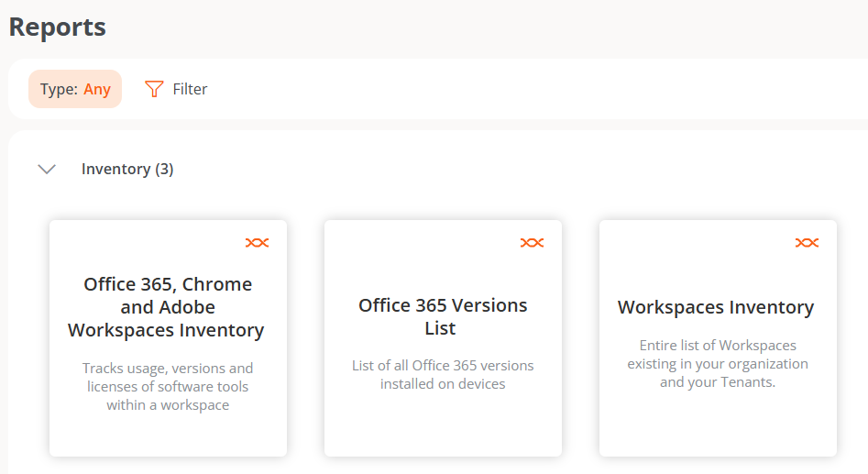Screen dimensions: 868x474
Task: Click logo icon on Office 365, Chrome and Adobe card
Action: (x=257, y=243)
